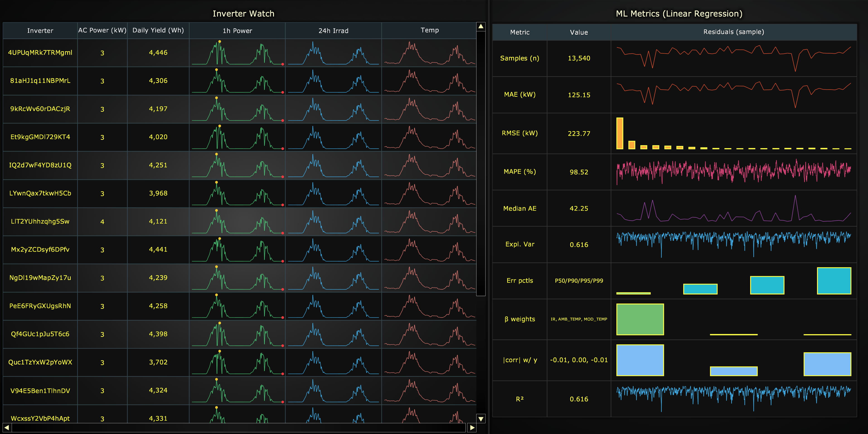Click the 24h Irrad column header
868x434 pixels.
[x=333, y=31]
